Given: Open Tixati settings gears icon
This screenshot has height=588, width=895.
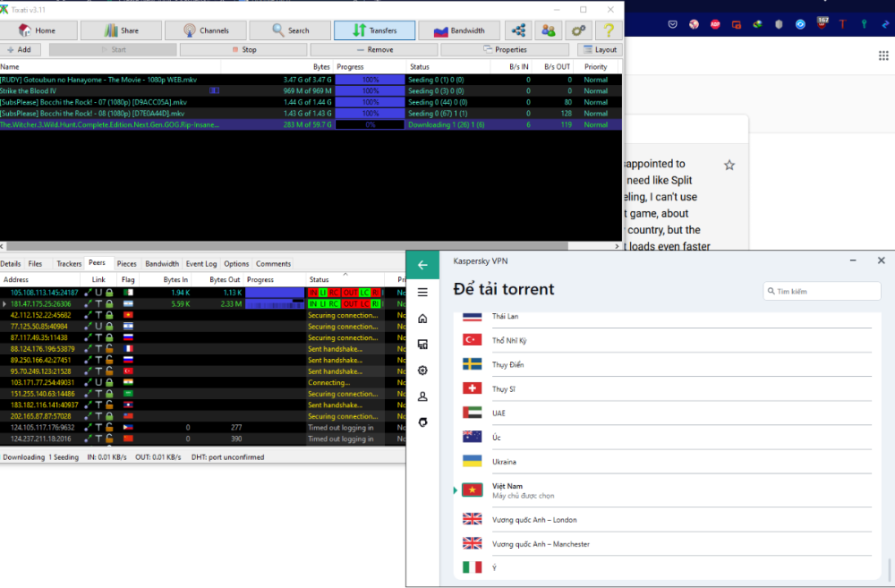Looking at the screenshot, I should pos(578,30).
